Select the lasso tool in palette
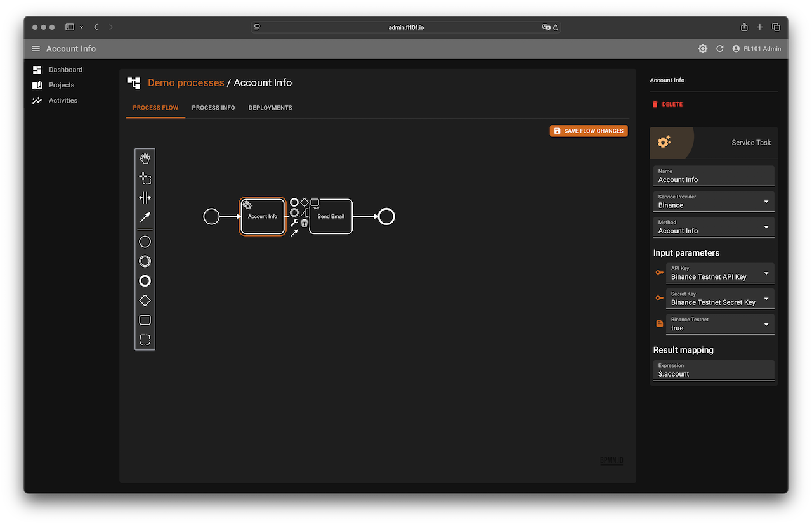812x525 pixels. tap(145, 178)
